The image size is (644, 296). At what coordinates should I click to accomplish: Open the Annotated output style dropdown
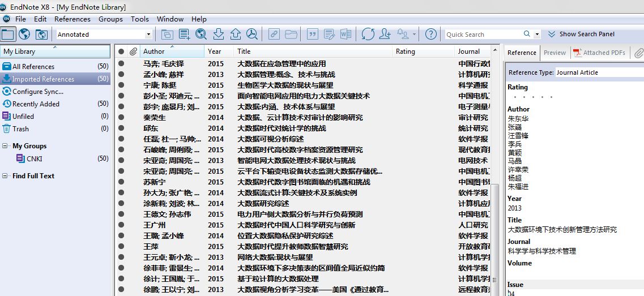tap(148, 35)
